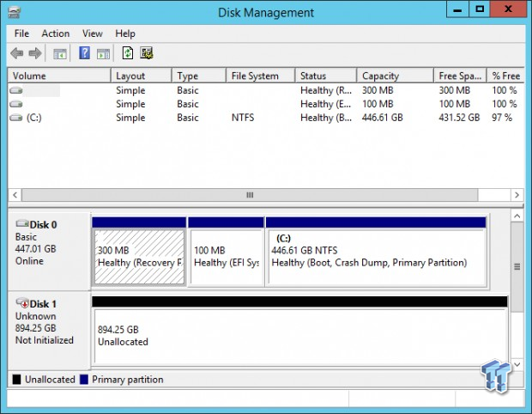Image resolution: width=532 pixels, height=414 pixels.
Task: Click the Healthy (B... status cell
Action: pos(326,118)
